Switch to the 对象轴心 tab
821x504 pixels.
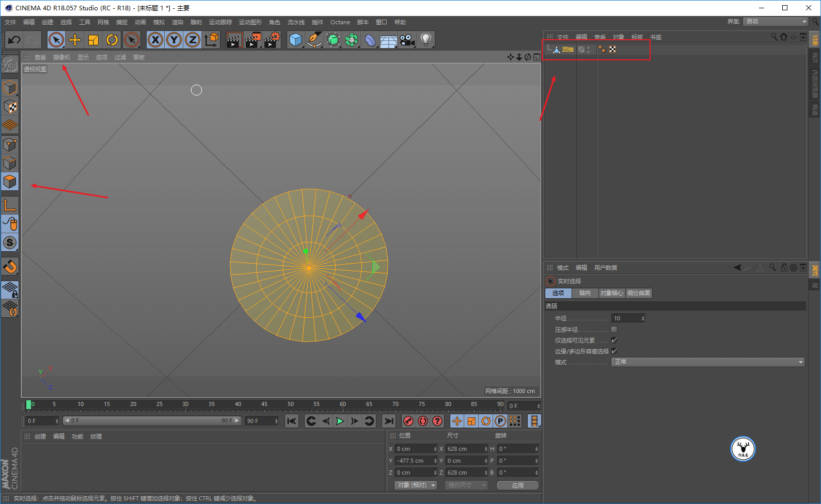(612, 293)
